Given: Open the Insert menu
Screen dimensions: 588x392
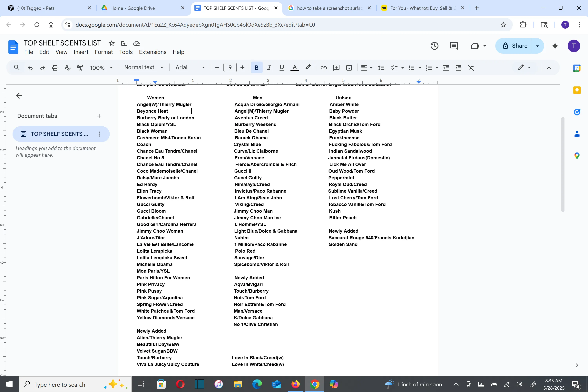Looking at the screenshot, I should coord(81,52).
